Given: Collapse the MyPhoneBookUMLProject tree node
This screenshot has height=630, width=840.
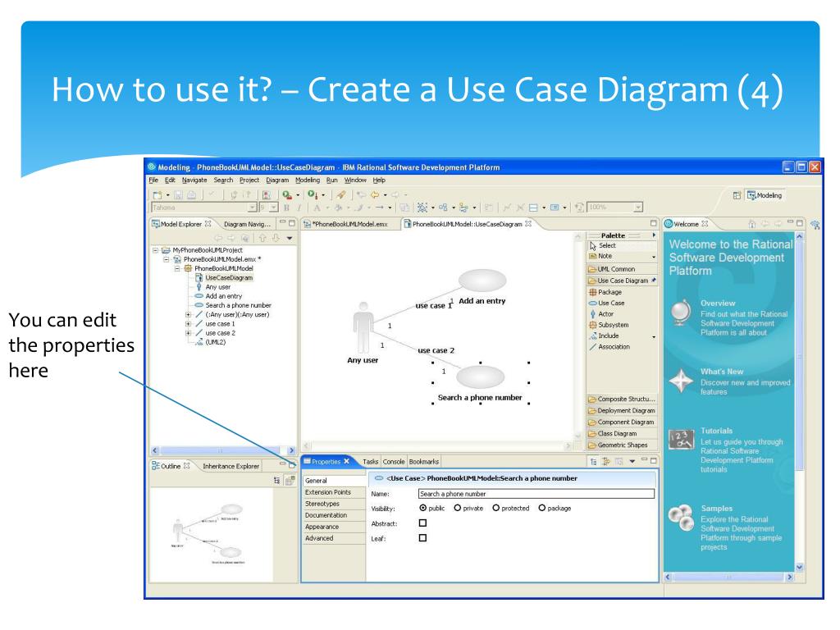Looking at the screenshot, I should (155, 250).
